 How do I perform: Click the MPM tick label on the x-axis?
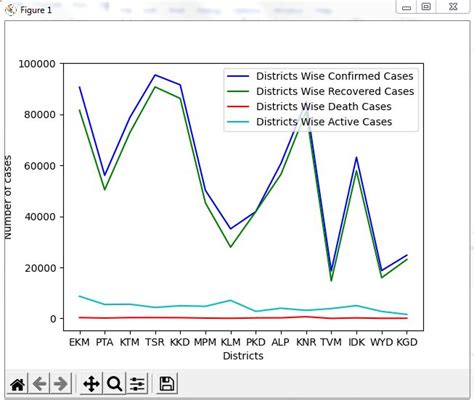(x=205, y=342)
